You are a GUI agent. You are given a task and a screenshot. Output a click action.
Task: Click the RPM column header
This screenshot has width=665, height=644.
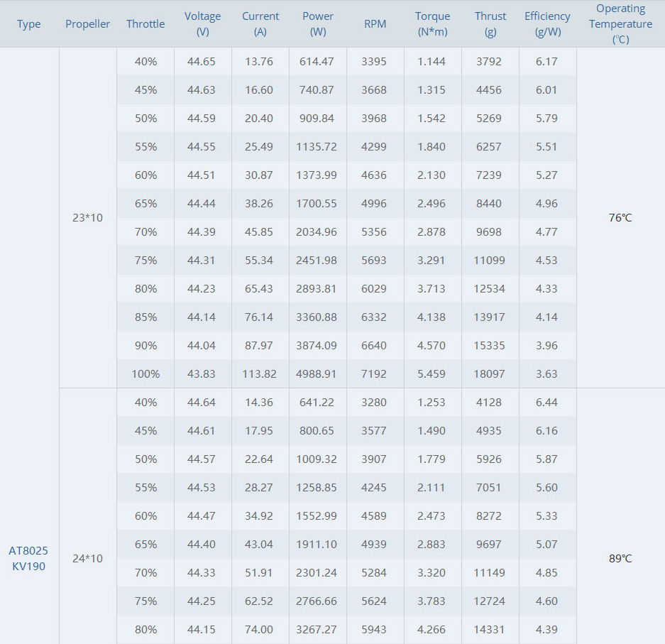pyautogui.click(x=375, y=23)
